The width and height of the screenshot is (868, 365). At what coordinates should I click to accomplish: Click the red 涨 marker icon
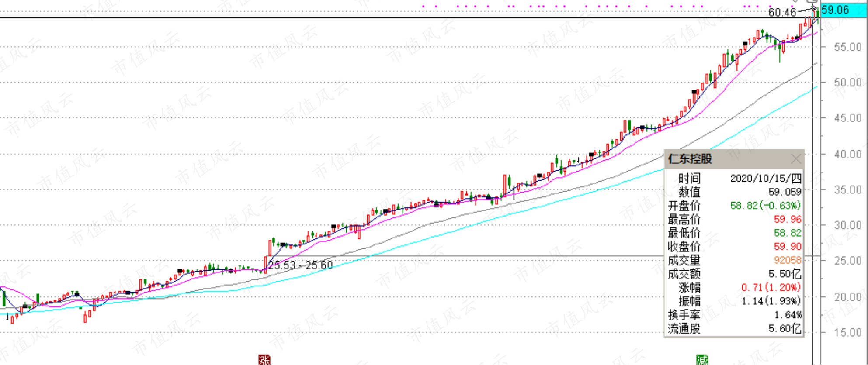pos(264,360)
